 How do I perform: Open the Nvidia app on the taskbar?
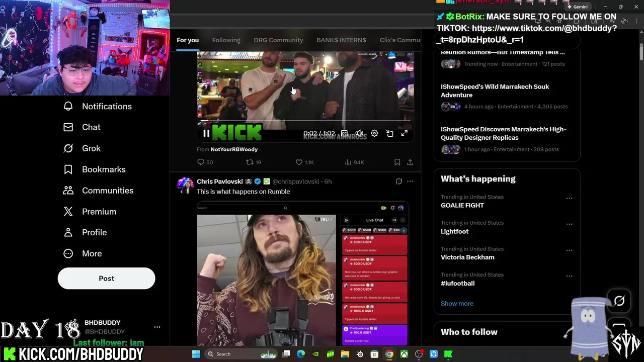[315, 354]
